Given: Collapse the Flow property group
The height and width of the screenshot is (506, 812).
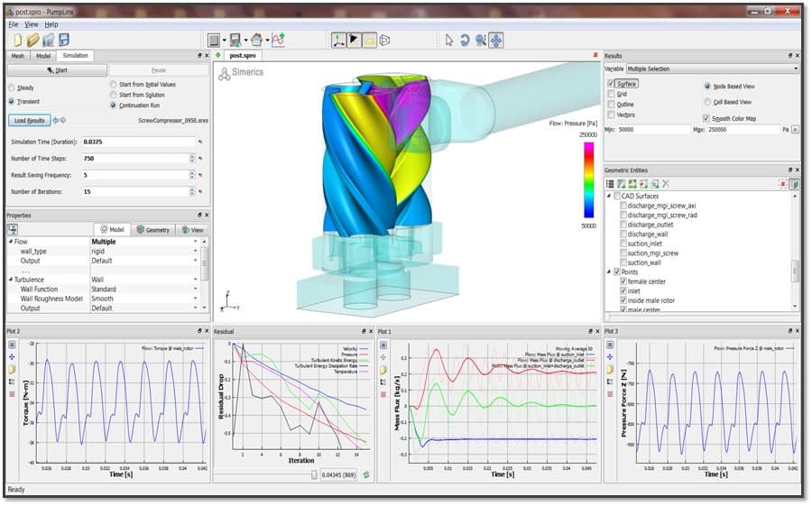Looking at the screenshot, I should point(10,242).
